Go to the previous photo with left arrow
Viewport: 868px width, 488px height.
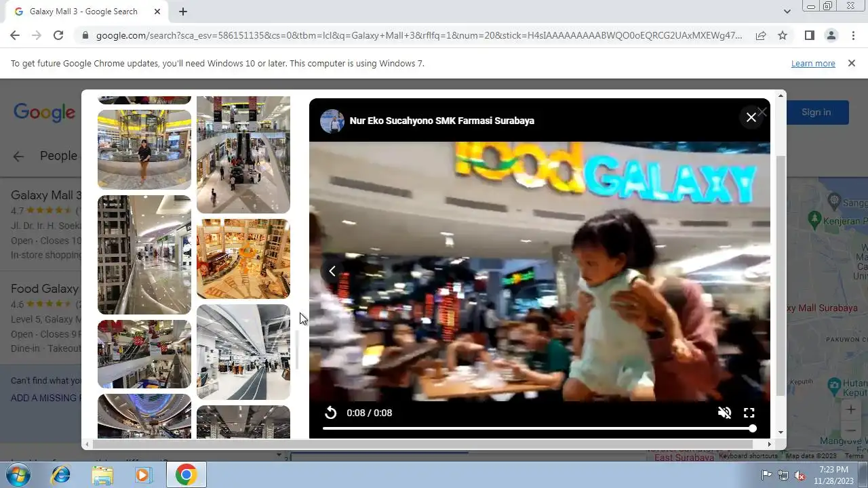332,271
